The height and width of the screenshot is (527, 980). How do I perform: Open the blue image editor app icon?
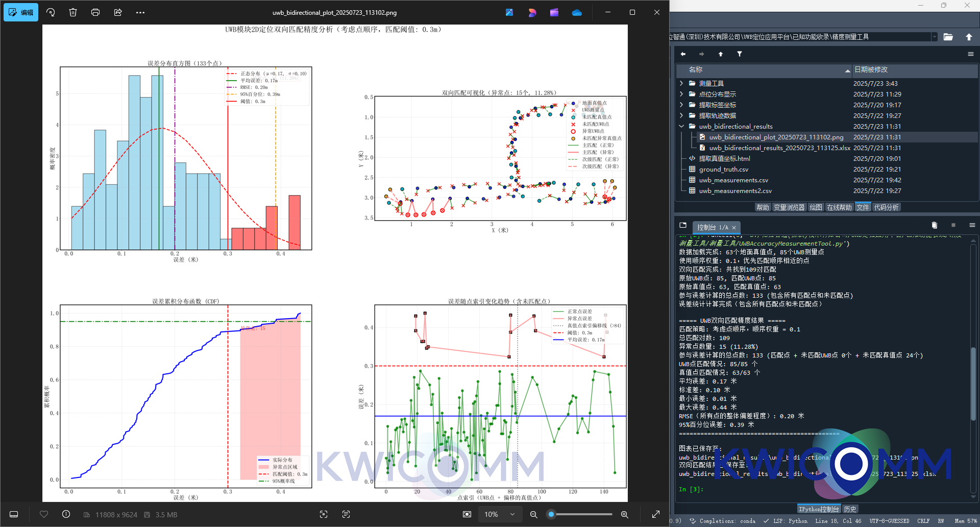click(x=509, y=12)
